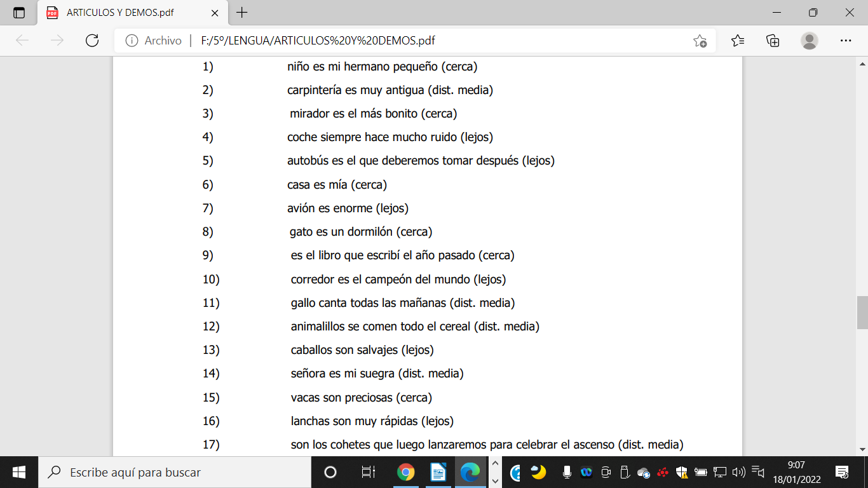Screen dimensions: 868x488
Task: Open a new browser tab
Action: pyautogui.click(x=242, y=13)
